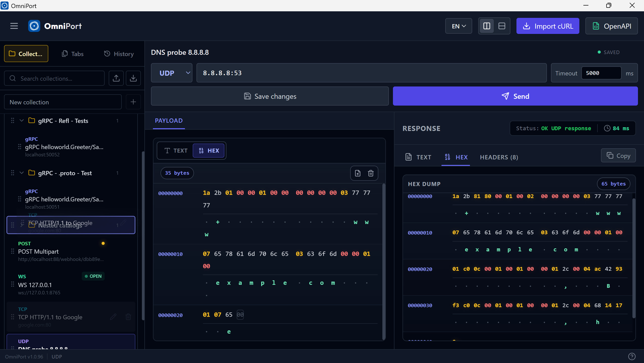Click drag handle of gRPC - .proto - Test
This screenshot has width=644, height=363.
[x=12, y=173]
